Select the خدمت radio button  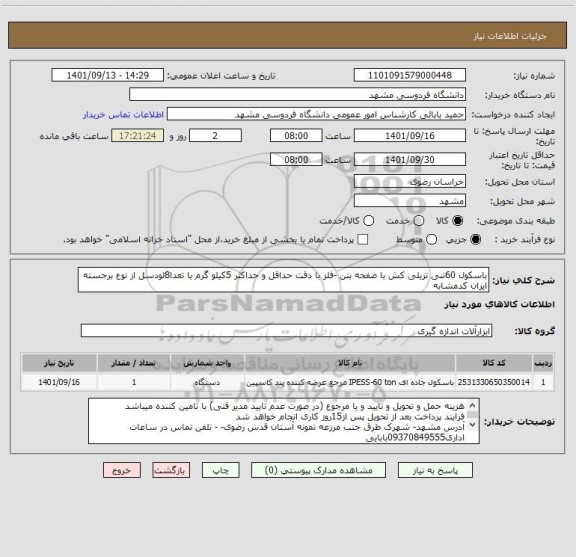[x=419, y=221]
